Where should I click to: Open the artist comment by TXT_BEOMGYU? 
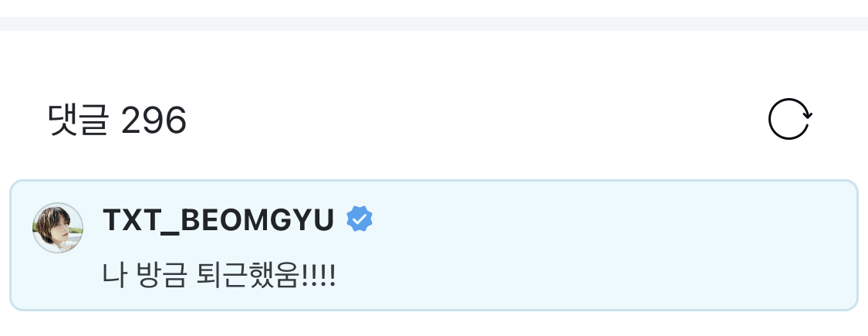pos(434,245)
